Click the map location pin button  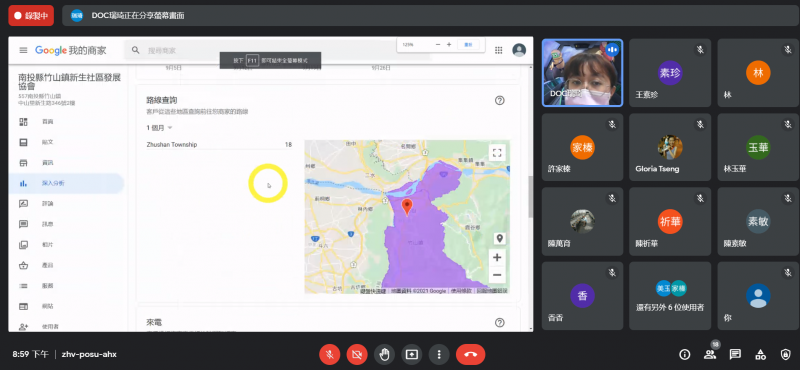[x=498, y=238]
